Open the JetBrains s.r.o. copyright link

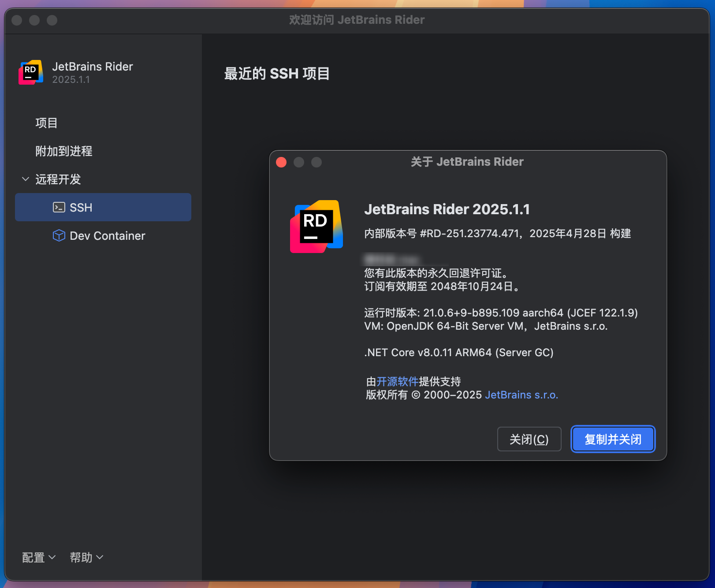click(521, 395)
